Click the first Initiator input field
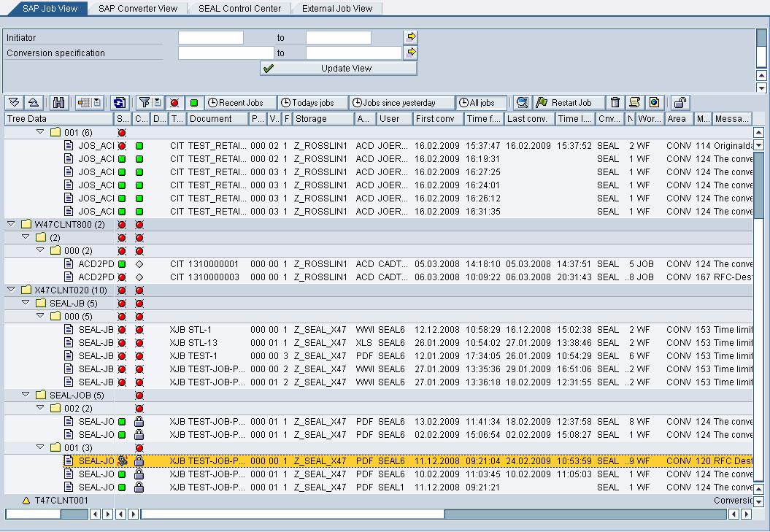 (211, 37)
